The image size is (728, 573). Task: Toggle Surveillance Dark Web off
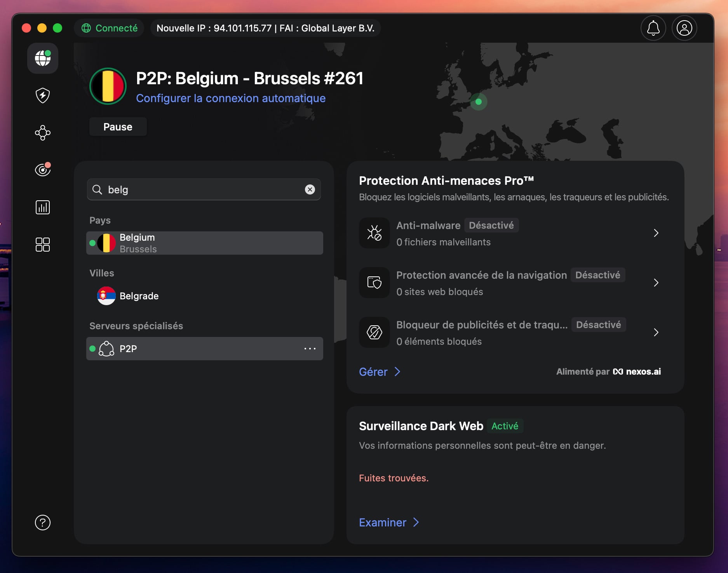click(x=505, y=426)
